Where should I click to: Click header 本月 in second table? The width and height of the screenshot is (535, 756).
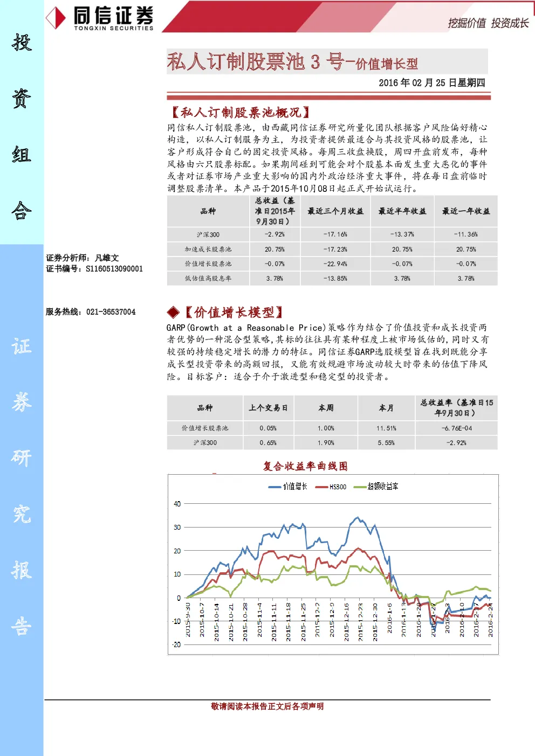386,408
